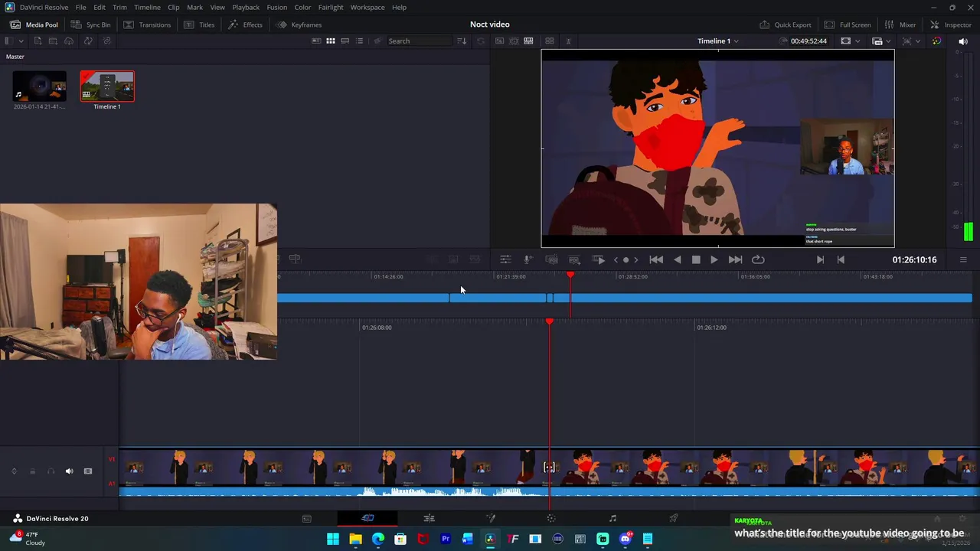Open the Titles panel
The width and height of the screenshot is (980, 551).
point(199,24)
